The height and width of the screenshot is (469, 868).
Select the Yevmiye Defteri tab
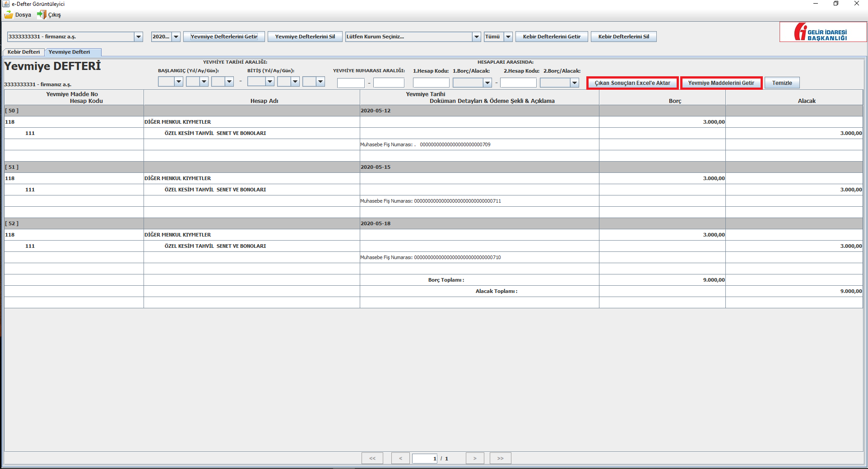tap(70, 52)
